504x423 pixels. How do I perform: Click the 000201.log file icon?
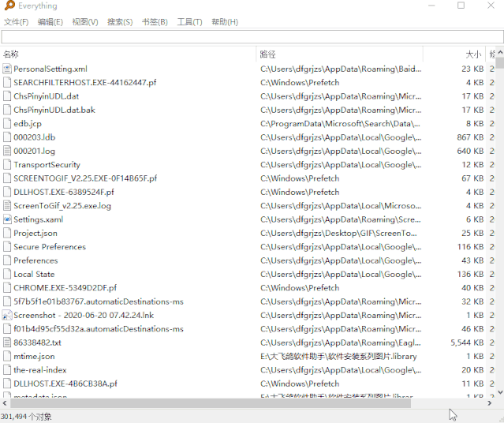tap(7, 151)
